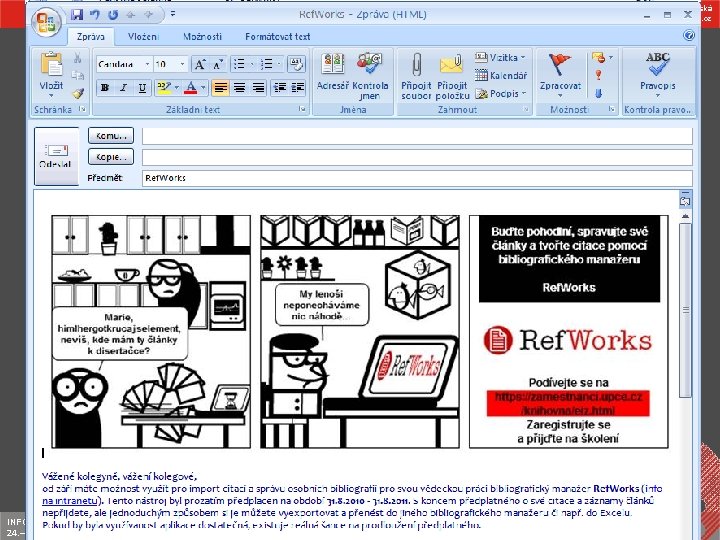Edit the Předmět subject field
Screen dimensions: 720x540
417,178
